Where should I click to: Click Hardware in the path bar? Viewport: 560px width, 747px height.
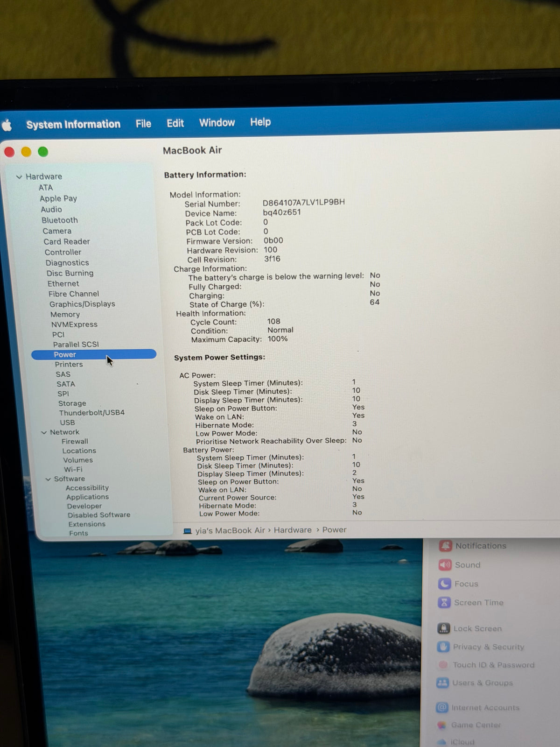coord(293,530)
